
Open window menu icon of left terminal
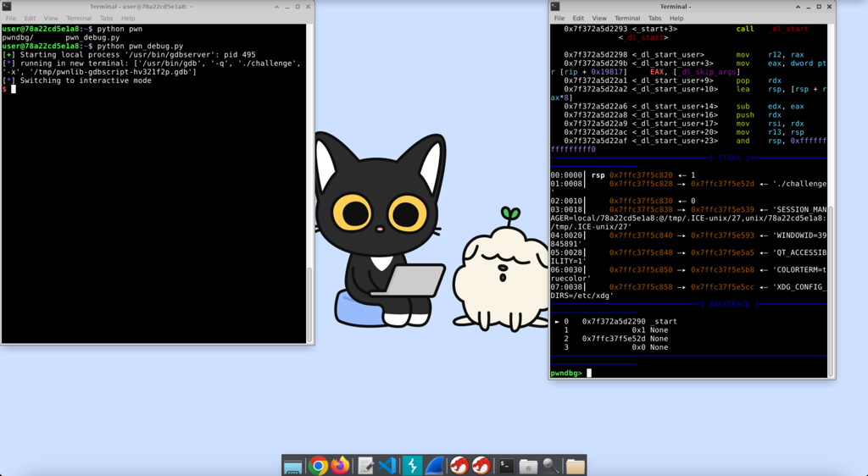[7, 7]
